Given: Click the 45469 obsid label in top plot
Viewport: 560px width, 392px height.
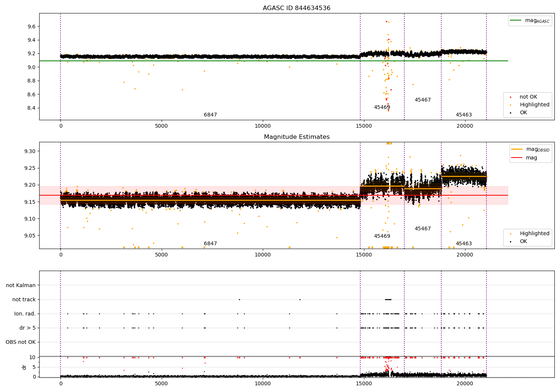Looking at the screenshot, I should [382, 108].
